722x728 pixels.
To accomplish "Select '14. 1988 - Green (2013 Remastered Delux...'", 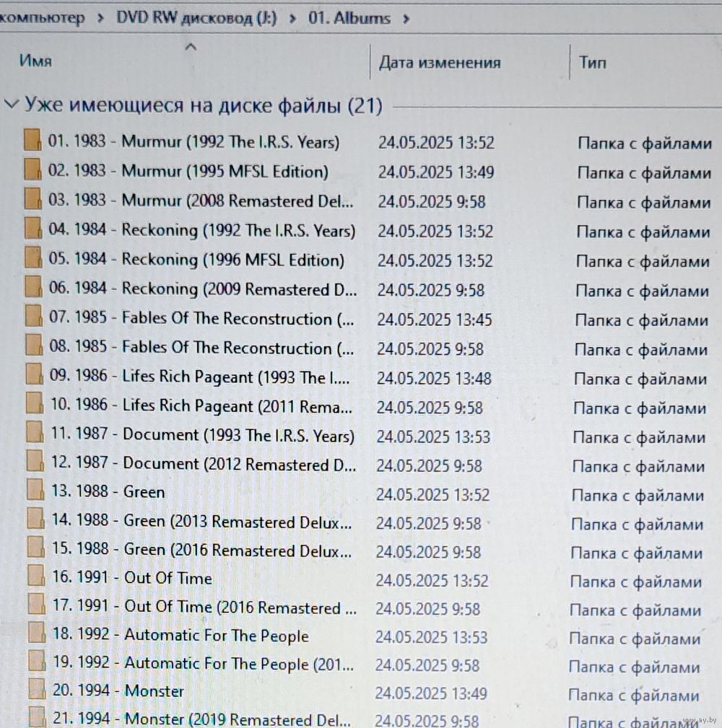I will tap(201, 522).
